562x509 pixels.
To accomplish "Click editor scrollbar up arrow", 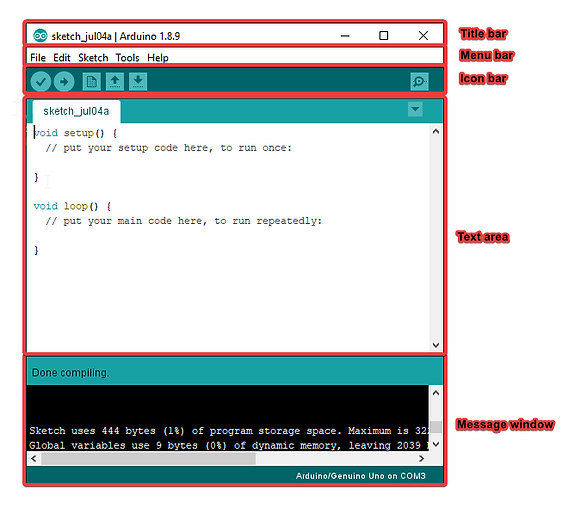I will (436, 132).
